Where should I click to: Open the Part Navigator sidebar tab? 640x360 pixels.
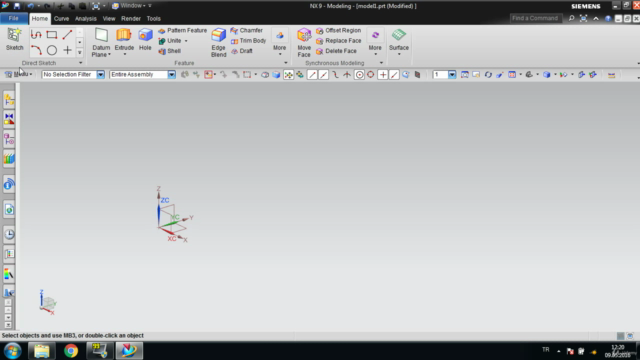(9, 139)
